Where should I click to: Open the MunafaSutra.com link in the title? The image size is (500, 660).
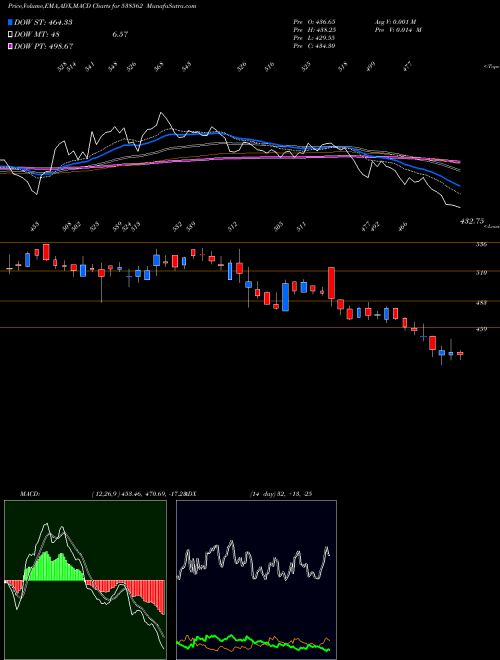173,6
